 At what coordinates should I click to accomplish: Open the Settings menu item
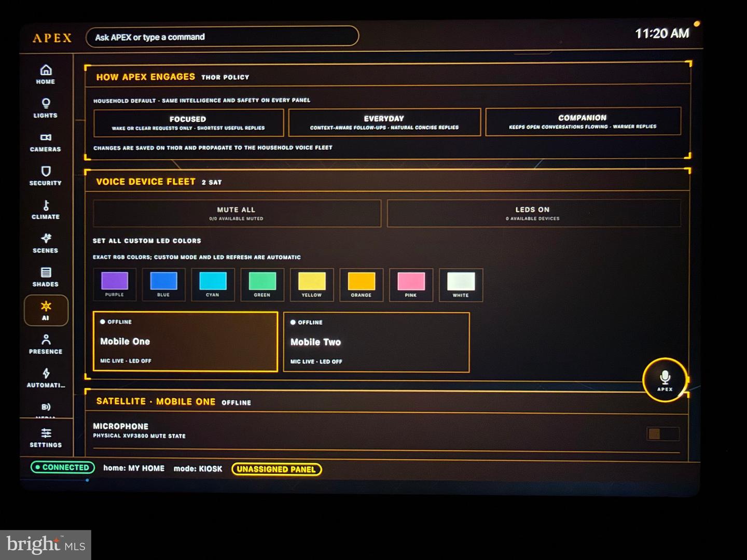pos(46,438)
